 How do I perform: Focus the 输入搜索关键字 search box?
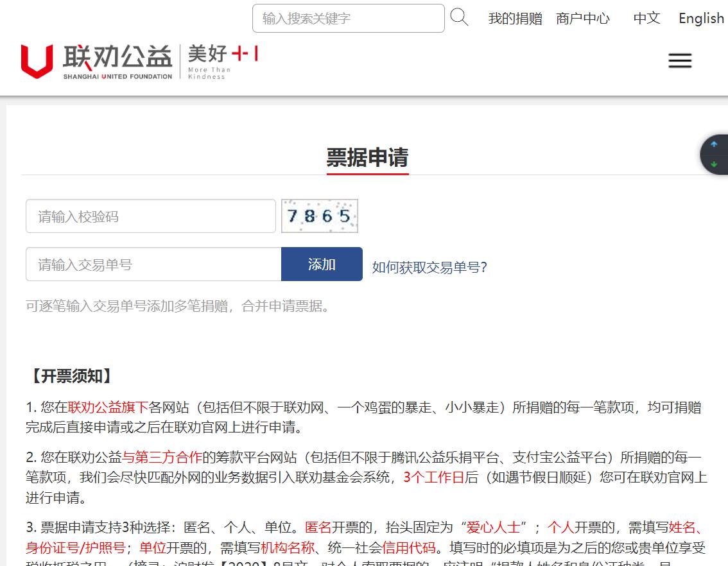click(x=348, y=19)
